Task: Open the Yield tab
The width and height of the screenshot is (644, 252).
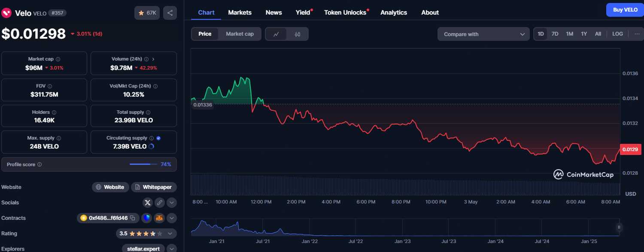Action: coord(303,12)
